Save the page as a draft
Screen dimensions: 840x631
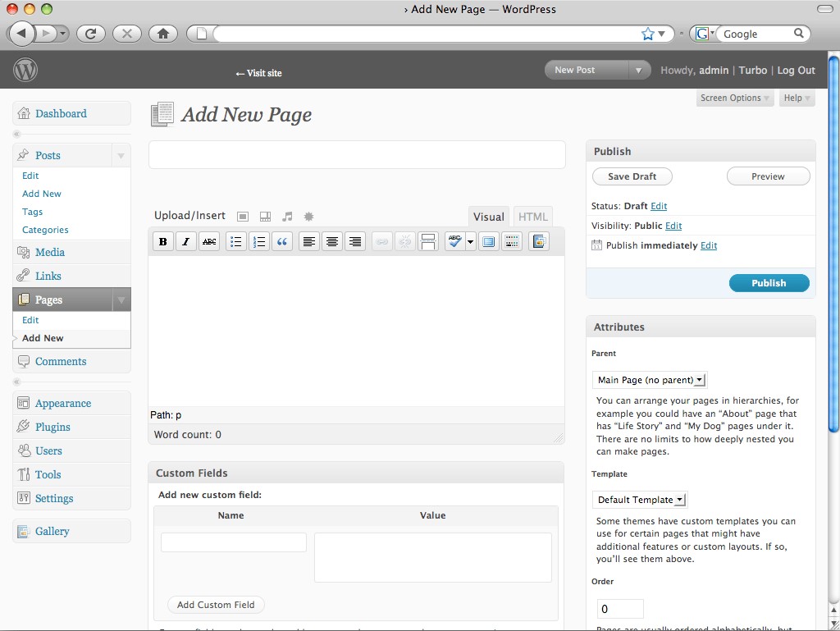(632, 176)
